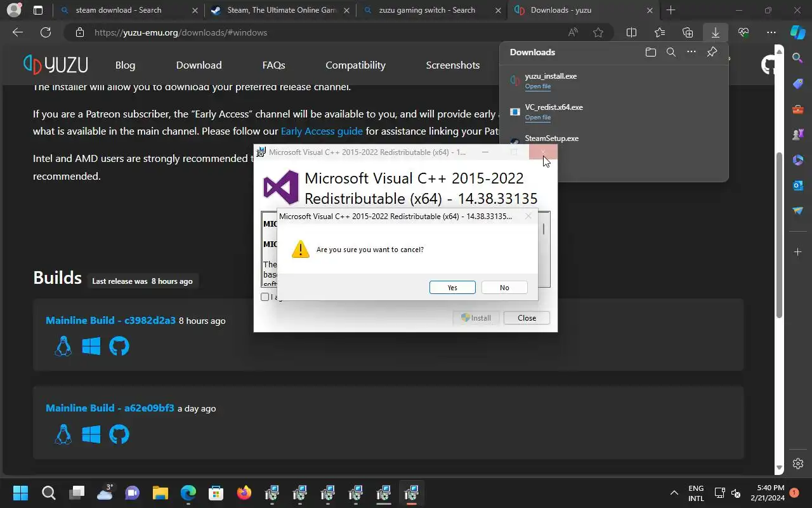
Task: Open sidebar settings gear icon
Action: pyautogui.click(x=798, y=464)
